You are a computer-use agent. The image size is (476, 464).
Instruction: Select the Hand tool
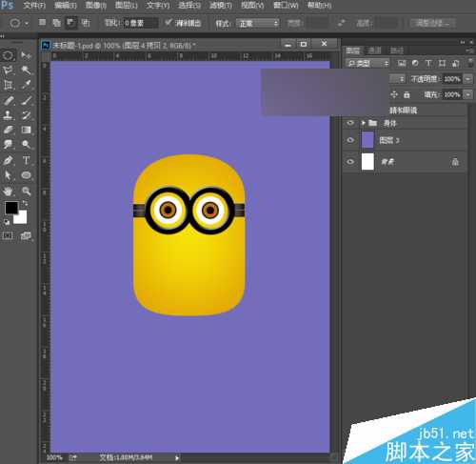[x=8, y=191]
